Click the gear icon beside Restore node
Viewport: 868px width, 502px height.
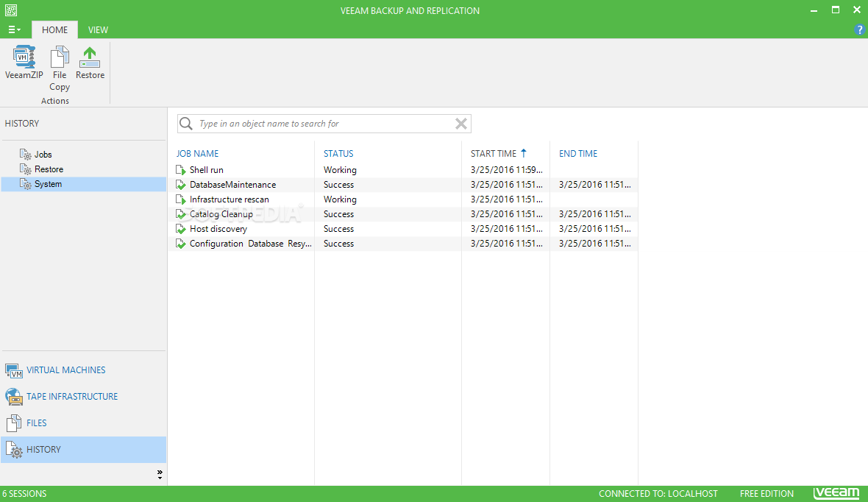point(26,169)
